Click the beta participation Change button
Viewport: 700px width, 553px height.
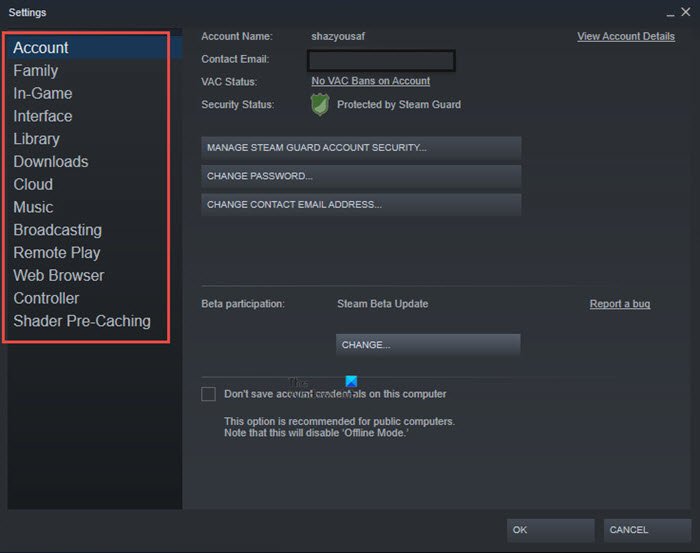tap(428, 345)
